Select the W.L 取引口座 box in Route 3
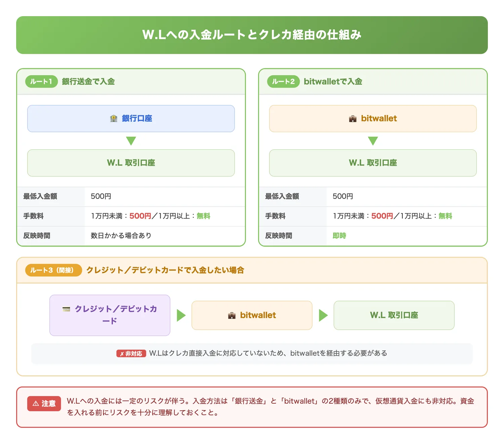Screen dimensions: 504x444 click(394, 315)
